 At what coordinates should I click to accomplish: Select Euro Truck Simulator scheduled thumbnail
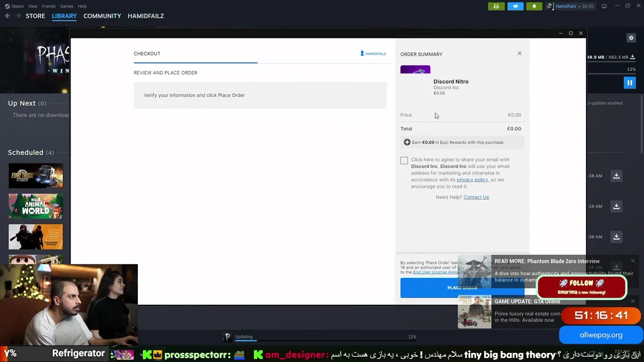pyautogui.click(x=36, y=175)
